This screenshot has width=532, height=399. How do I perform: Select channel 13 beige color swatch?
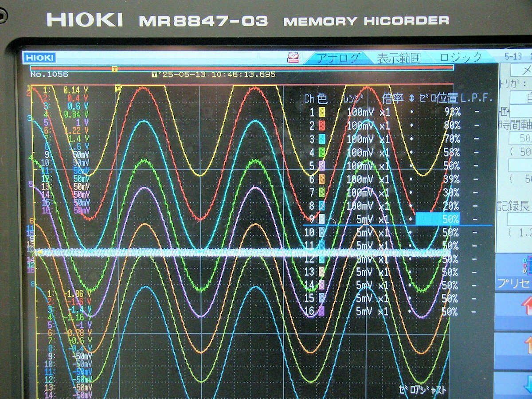[322, 272]
